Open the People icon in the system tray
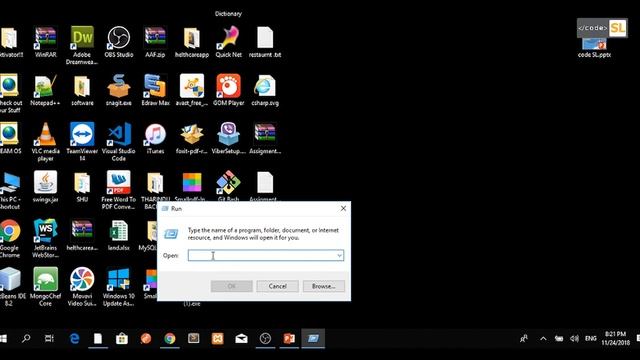 (524, 338)
